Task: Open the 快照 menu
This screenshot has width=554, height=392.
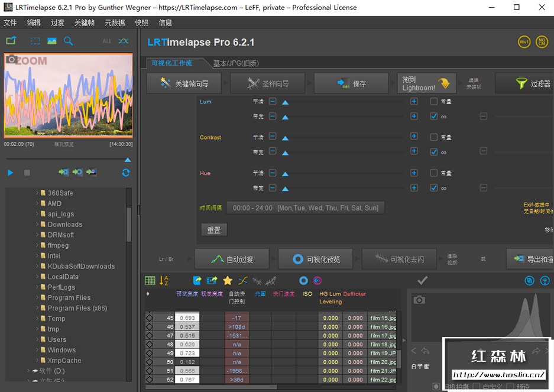Action: click(142, 22)
